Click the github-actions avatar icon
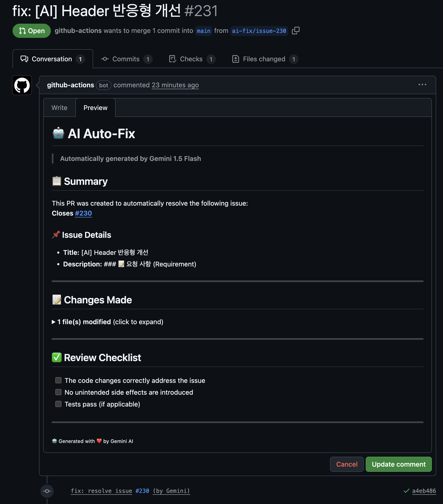Viewport: 443px width, 504px height. [22, 85]
